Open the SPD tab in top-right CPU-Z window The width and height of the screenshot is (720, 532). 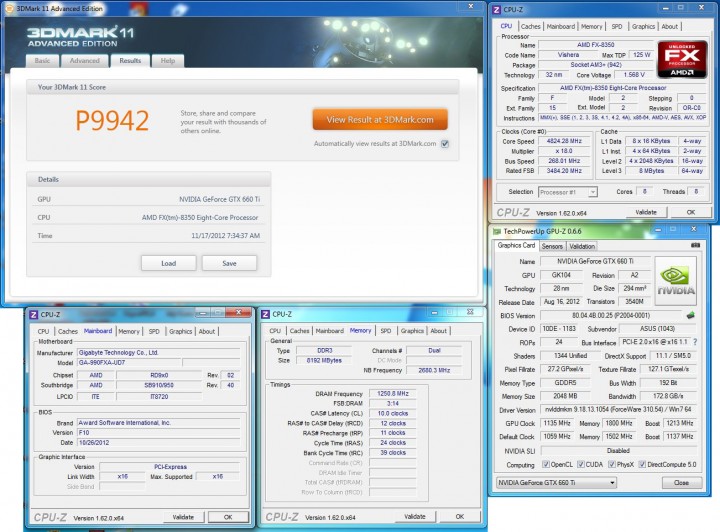(x=617, y=27)
